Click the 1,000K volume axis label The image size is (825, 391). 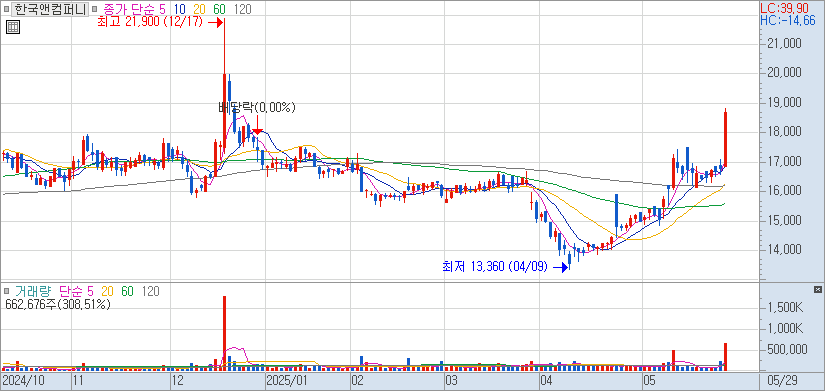(785, 328)
